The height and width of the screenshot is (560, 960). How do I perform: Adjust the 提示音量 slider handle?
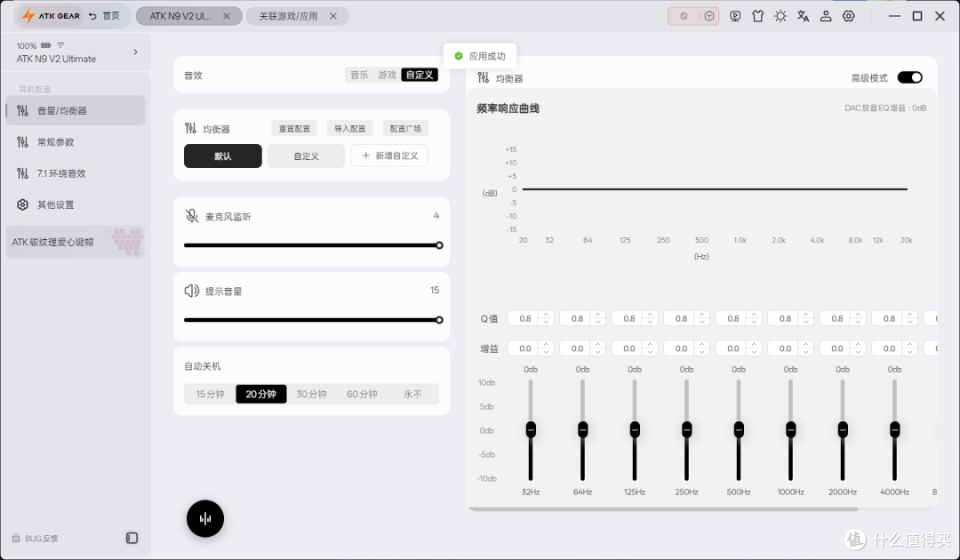(x=439, y=320)
